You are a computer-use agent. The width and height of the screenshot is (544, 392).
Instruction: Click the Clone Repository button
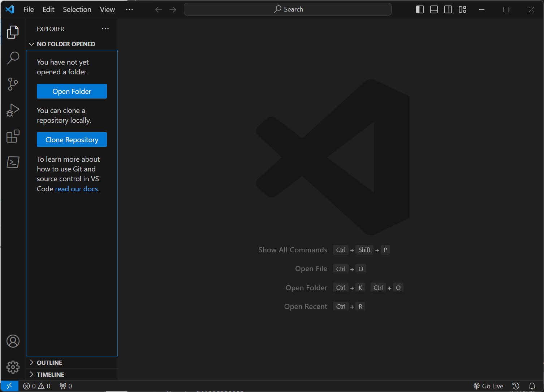tap(72, 140)
